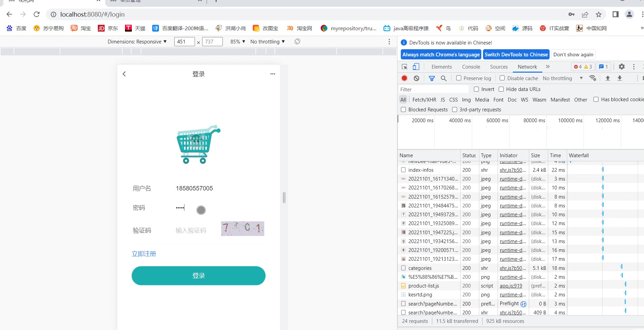Select the categories request row

coord(521,268)
